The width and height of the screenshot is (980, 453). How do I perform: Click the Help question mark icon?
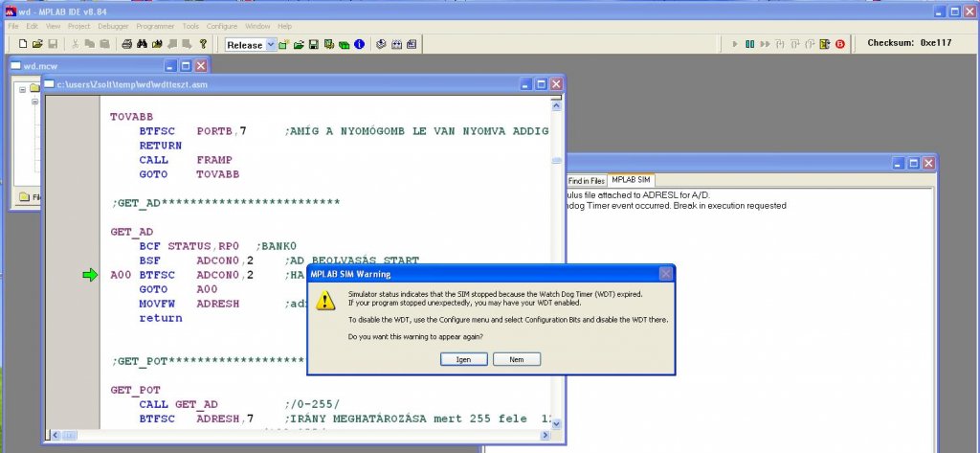(203, 44)
